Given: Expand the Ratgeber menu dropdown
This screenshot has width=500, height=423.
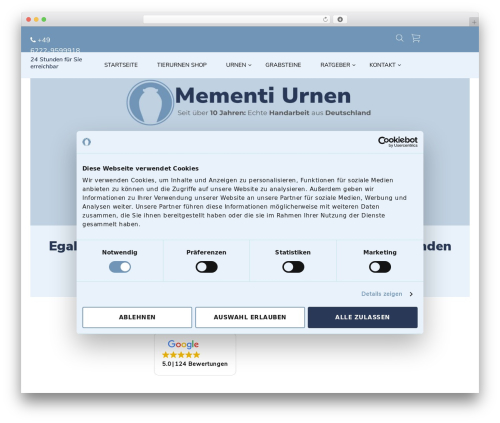Looking at the screenshot, I should click(x=338, y=65).
